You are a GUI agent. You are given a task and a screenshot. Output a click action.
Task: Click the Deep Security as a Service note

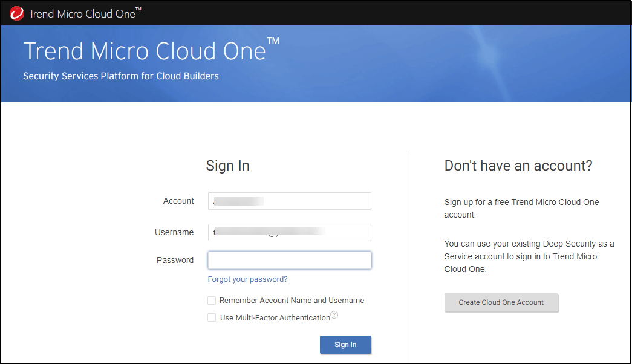[529, 256]
